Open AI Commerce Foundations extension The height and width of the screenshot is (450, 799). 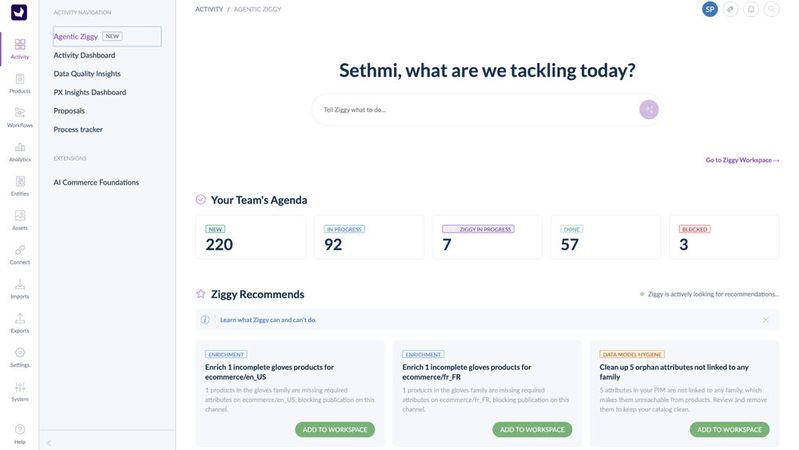click(96, 182)
